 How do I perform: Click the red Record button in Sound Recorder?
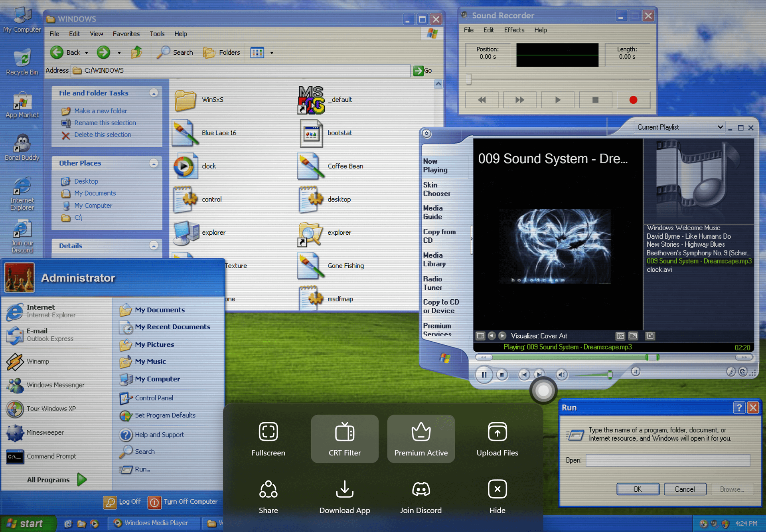(x=633, y=100)
